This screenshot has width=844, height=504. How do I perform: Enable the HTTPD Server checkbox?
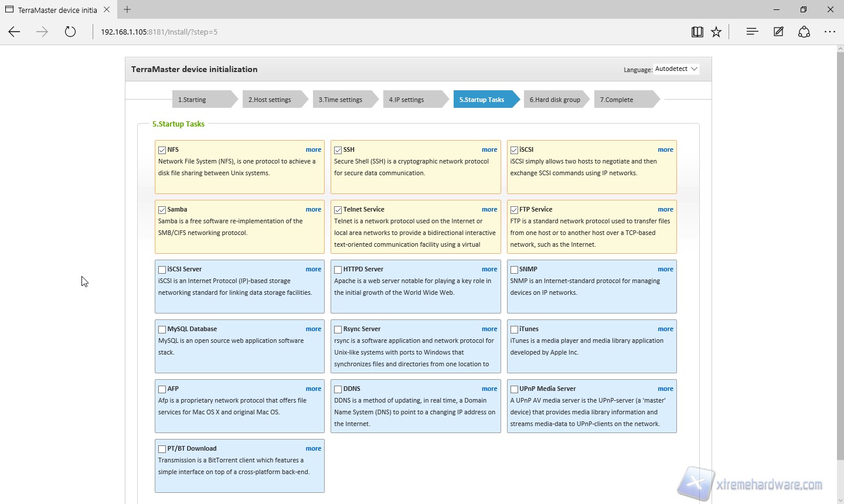point(338,270)
